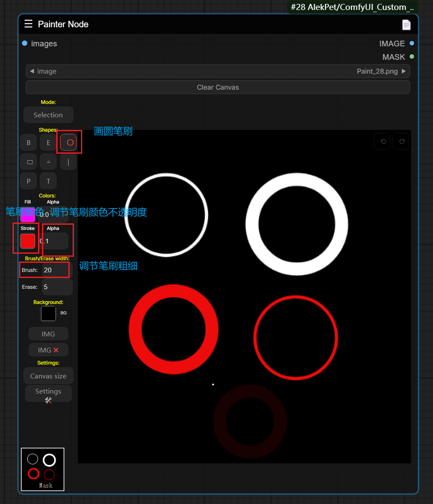Open the Painter Node hamburger menu
Viewport: 433px width, 504px height.
pos(29,24)
